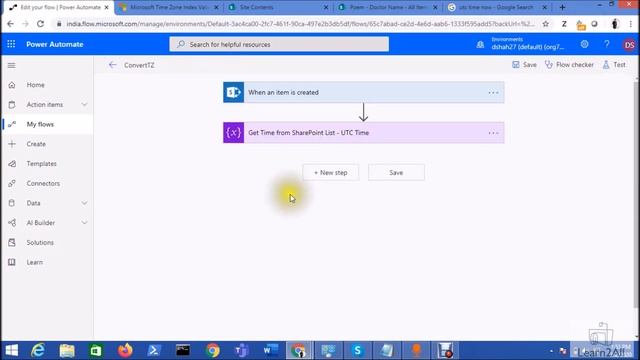The image size is (640, 360).
Task: Open the DS account avatar
Action: (629, 45)
